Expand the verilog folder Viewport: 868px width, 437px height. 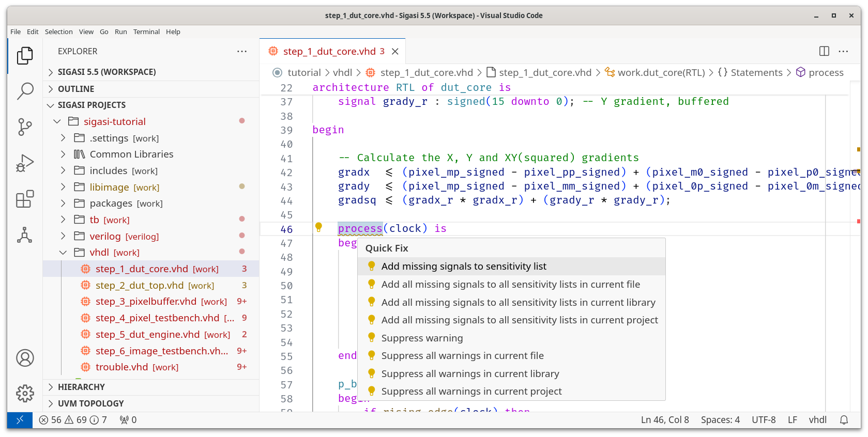[x=63, y=236]
